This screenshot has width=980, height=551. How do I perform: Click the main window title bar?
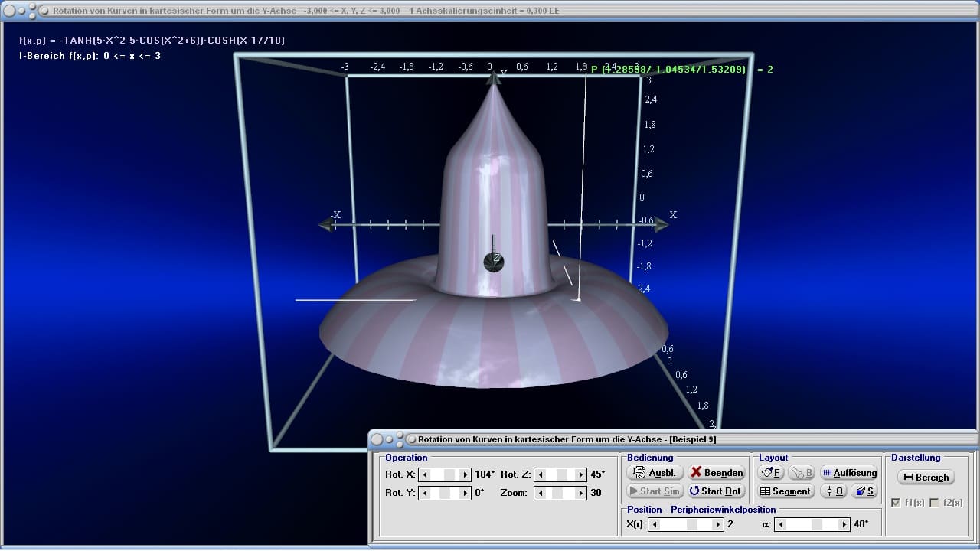point(490,11)
